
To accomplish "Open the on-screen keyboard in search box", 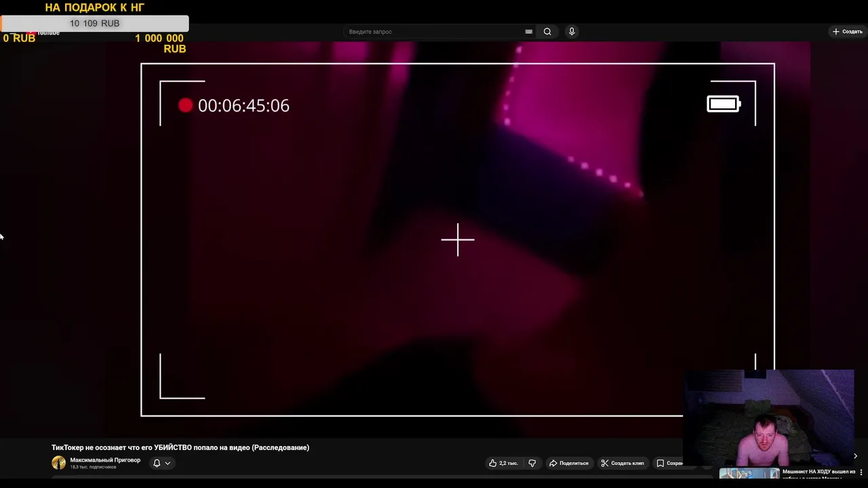I will (528, 32).
